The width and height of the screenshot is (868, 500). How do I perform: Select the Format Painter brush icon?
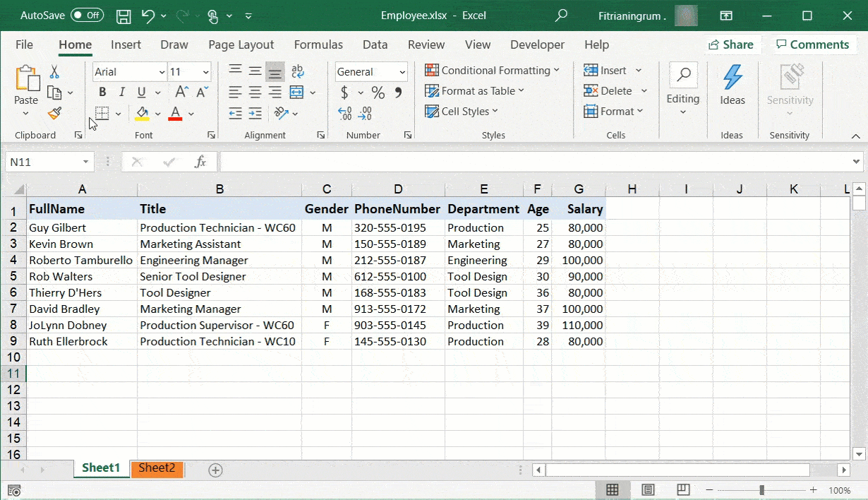pyautogui.click(x=54, y=113)
